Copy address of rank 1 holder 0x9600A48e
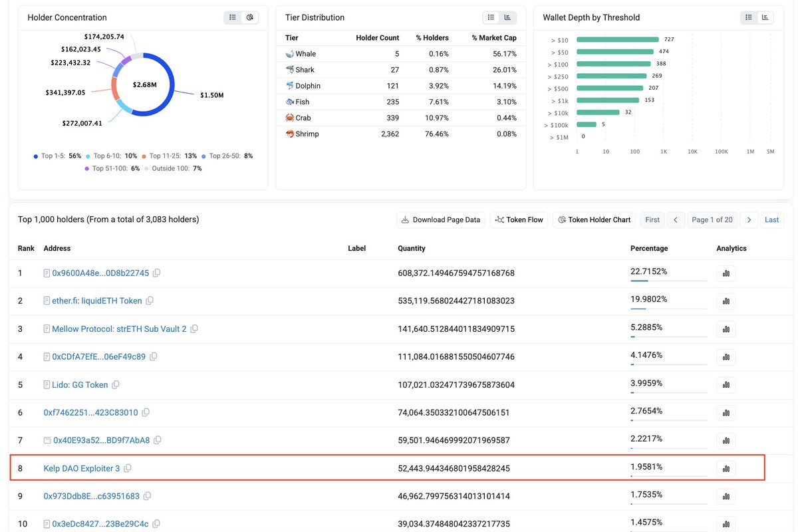The height and width of the screenshot is (532, 798). point(157,273)
